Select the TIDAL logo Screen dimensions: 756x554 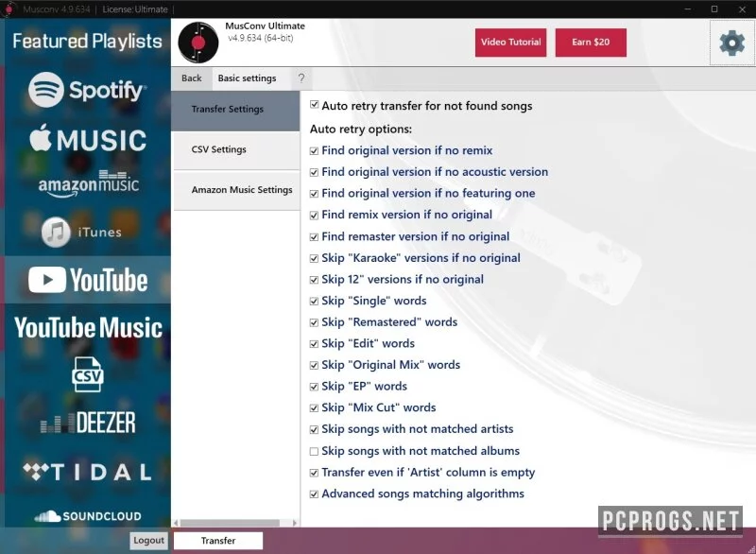(x=87, y=472)
